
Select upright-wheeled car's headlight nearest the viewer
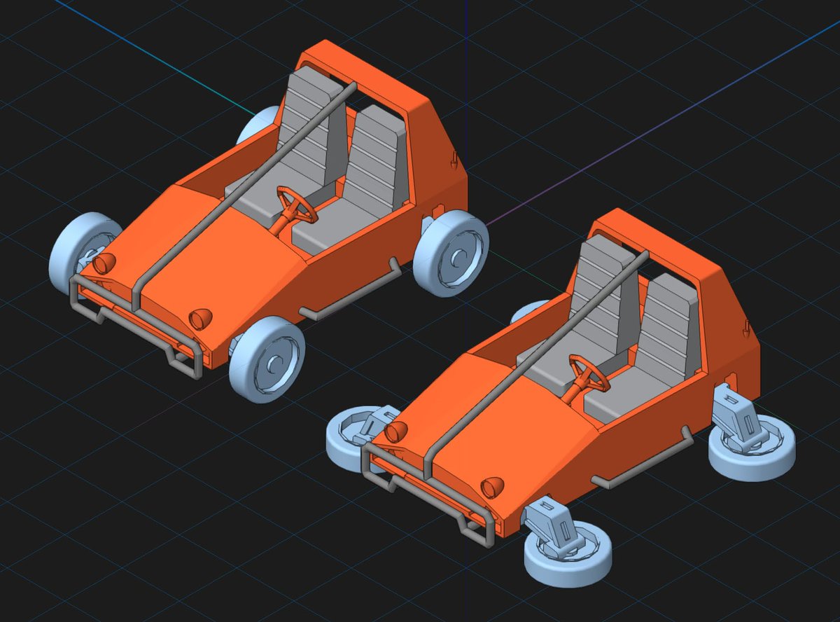[x=200, y=319]
